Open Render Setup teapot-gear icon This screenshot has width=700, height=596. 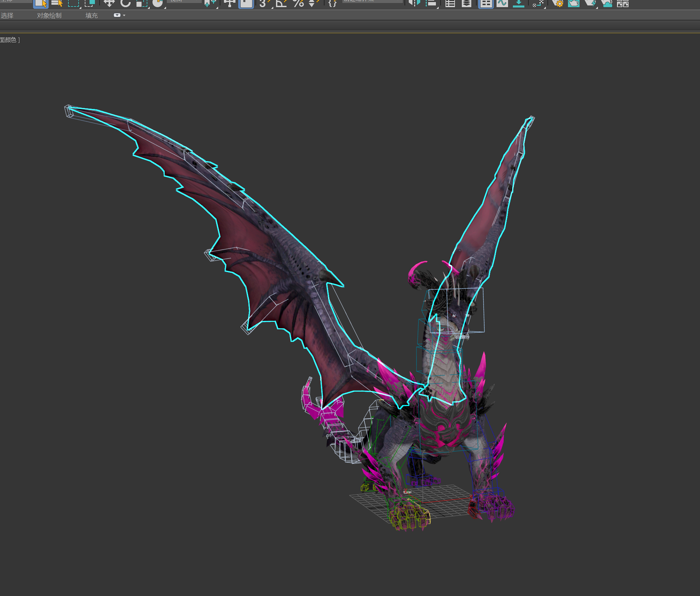coord(557,3)
